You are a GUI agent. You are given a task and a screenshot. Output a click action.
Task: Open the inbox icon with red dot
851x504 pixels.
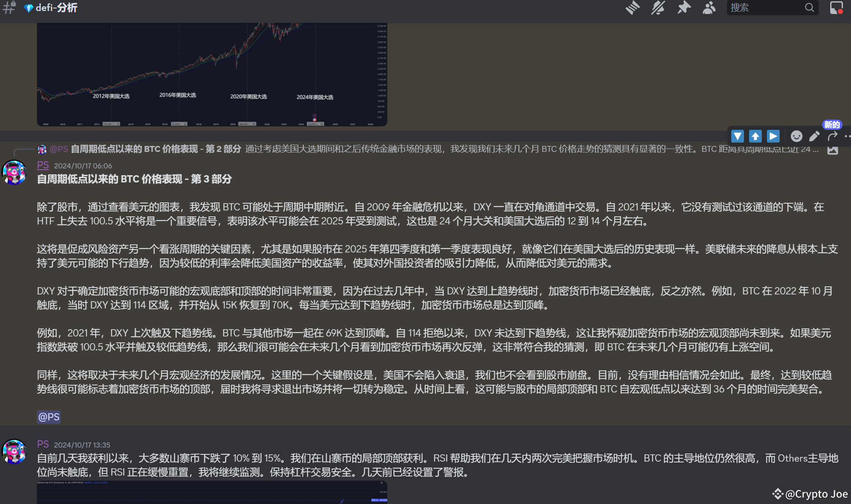(x=836, y=8)
